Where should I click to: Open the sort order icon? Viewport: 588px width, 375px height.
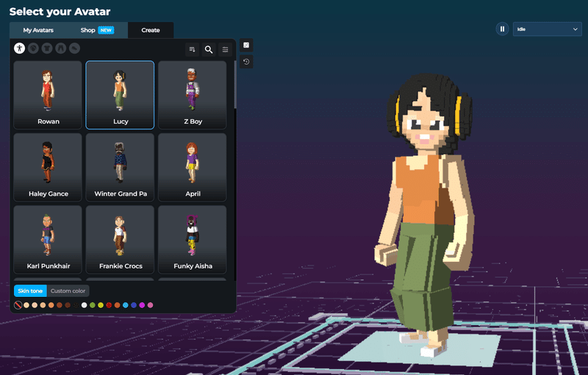[192, 49]
